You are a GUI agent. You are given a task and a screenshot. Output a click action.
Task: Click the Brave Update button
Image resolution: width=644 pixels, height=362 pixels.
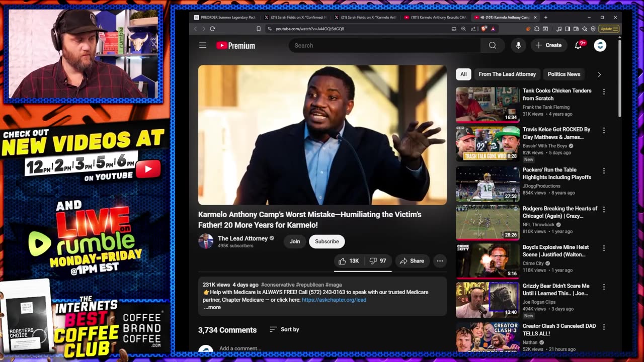[609, 29]
